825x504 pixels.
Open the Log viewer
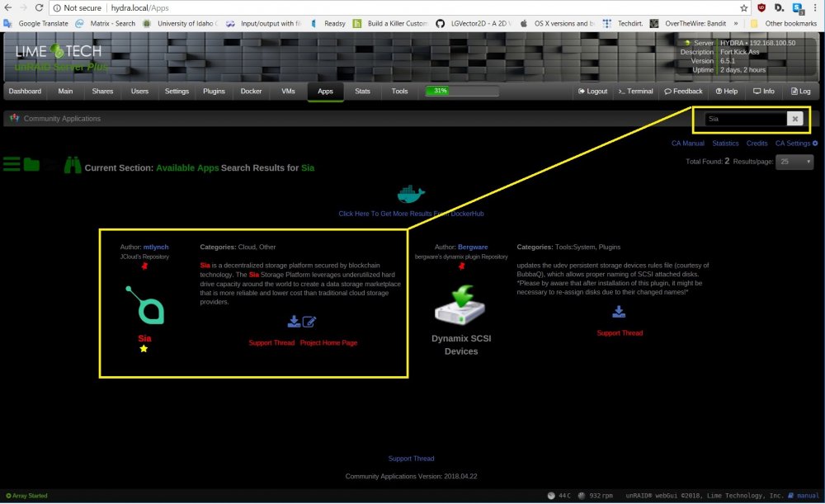click(x=801, y=91)
